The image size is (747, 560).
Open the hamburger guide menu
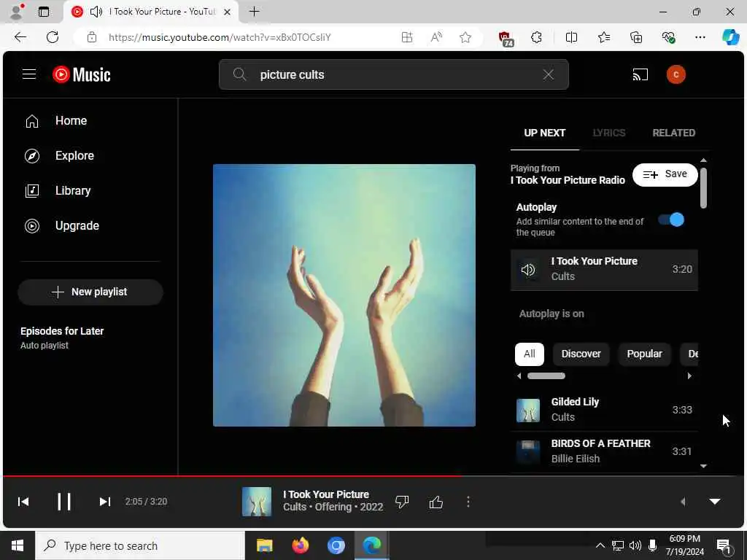[x=29, y=74]
